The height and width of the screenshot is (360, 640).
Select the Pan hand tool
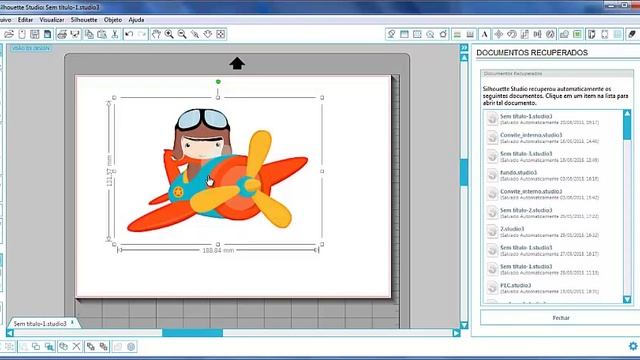[x=156, y=34]
